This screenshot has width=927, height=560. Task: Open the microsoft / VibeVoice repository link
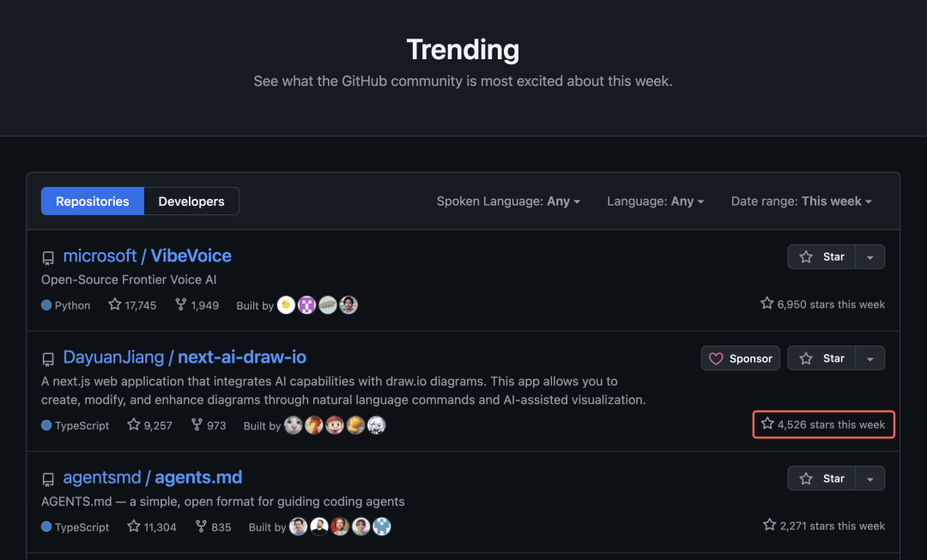click(147, 256)
